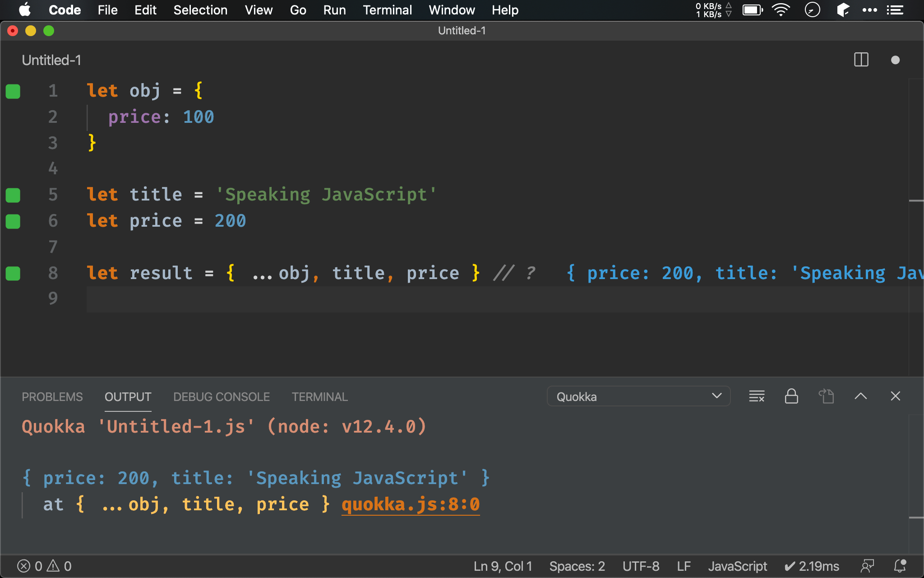This screenshot has height=578, width=924.
Task: Open output log file icon
Action: [826, 396]
